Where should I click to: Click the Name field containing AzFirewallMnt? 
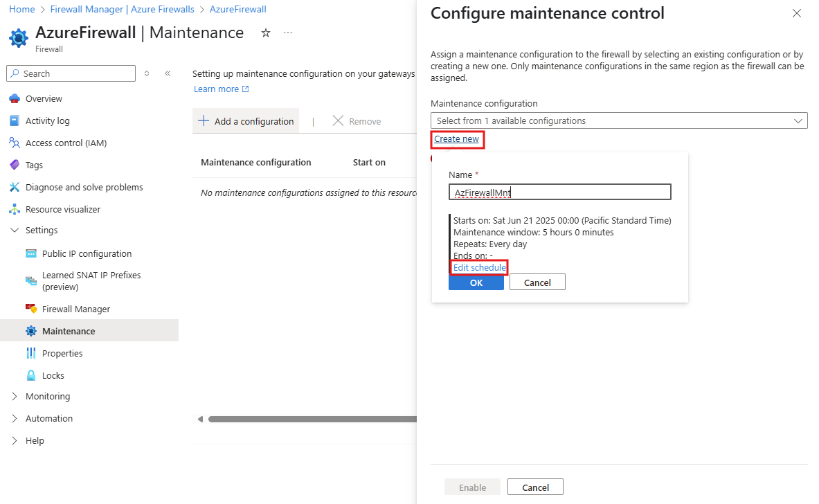pos(559,191)
